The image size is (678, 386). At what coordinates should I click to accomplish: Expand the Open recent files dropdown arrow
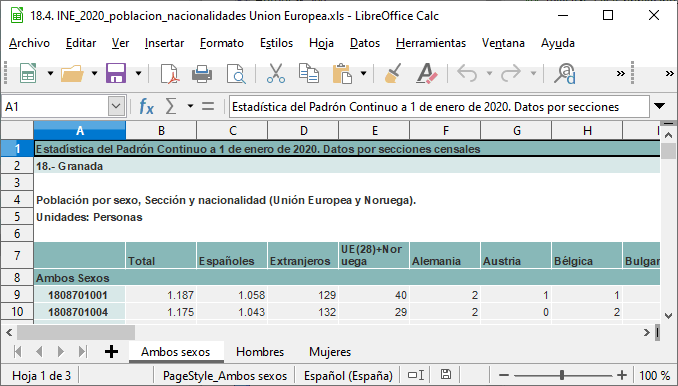pos(94,73)
